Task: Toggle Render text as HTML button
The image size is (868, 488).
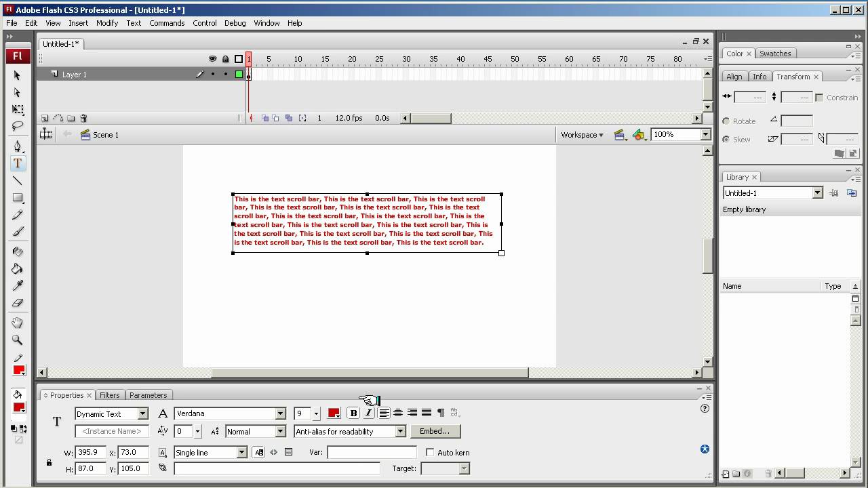Action: coord(274,452)
